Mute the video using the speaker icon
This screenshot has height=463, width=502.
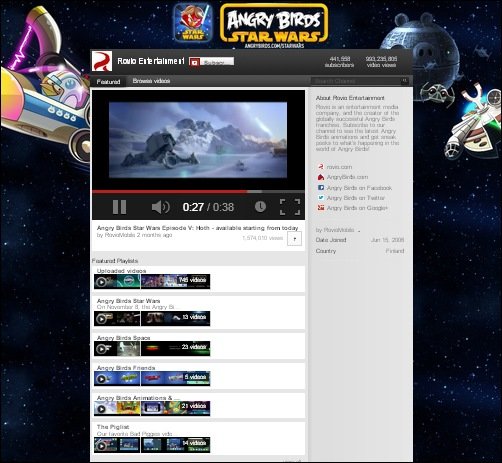tap(161, 207)
